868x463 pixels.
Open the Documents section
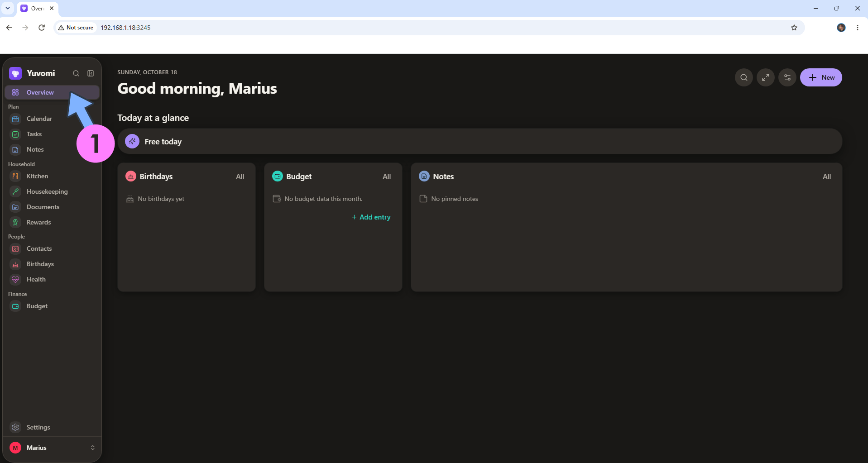click(52, 207)
